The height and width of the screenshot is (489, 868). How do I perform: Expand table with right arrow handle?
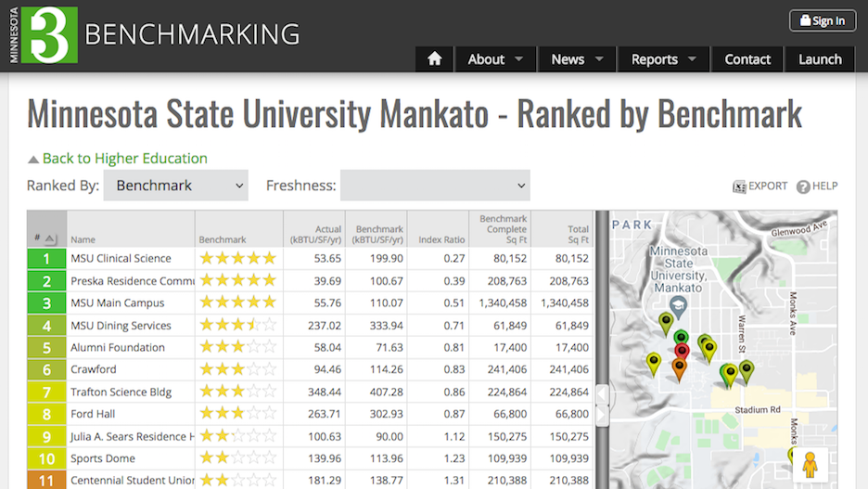(x=602, y=415)
